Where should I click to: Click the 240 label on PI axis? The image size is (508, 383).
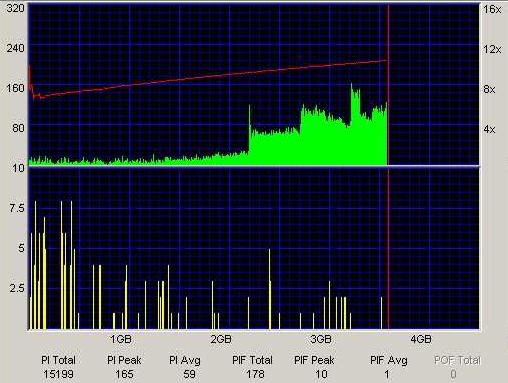pos(15,48)
